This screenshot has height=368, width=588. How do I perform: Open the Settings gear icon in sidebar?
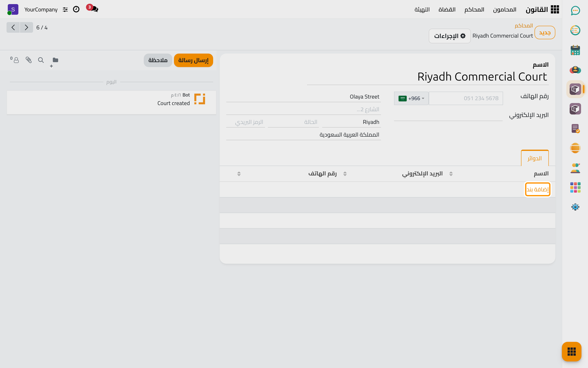click(x=575, y=207)
